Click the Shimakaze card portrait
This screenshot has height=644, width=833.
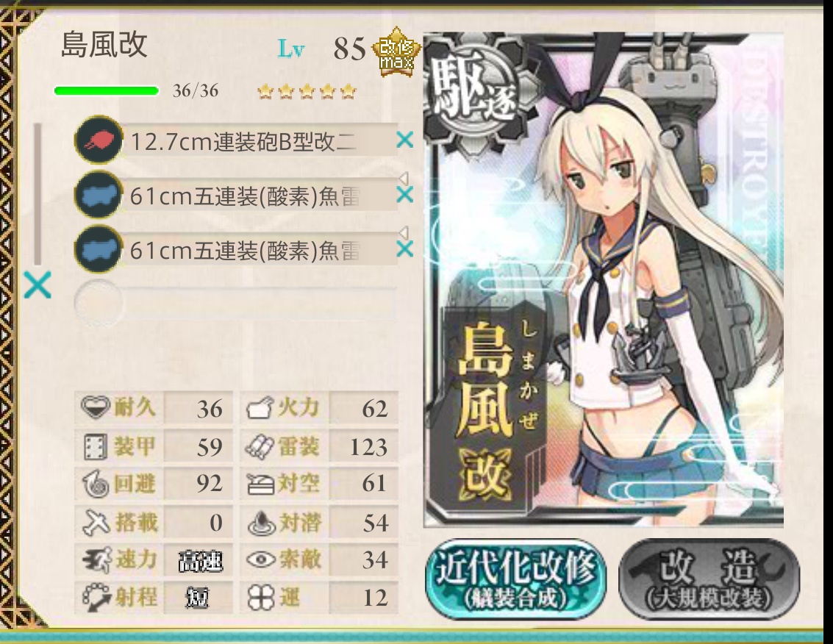pos(604,280)
